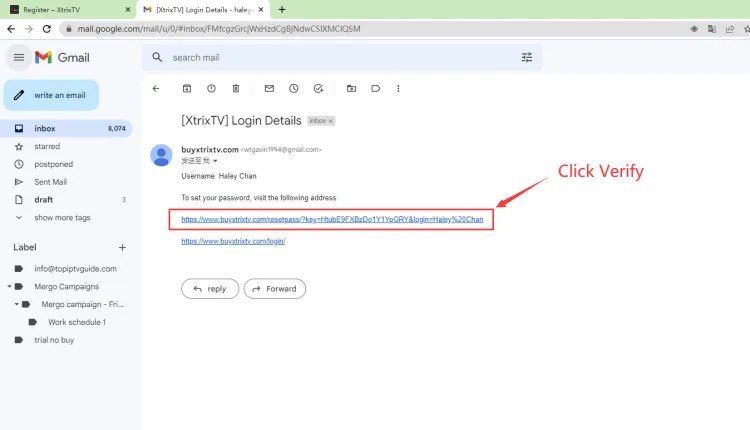Expand recipient details dropdown arrow

click(215, 161)
